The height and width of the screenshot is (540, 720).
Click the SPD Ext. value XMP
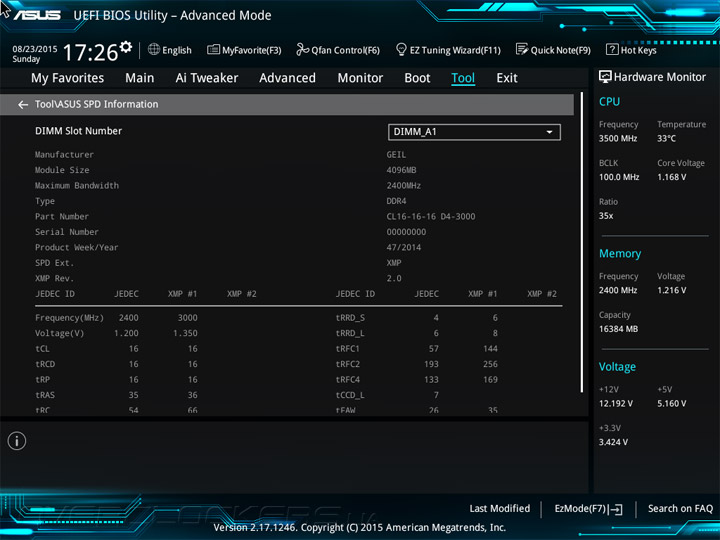[394, 263]
